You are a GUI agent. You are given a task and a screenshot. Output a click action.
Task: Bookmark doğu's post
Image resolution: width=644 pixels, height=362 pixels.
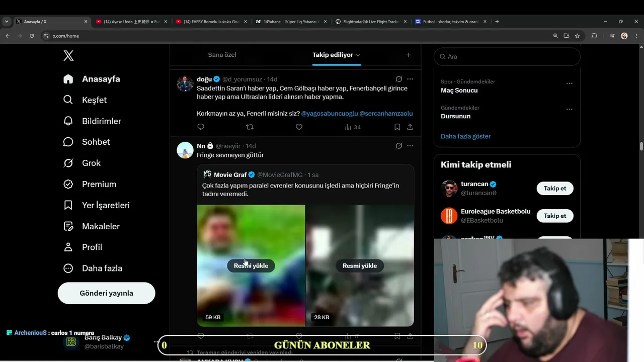[x=397, y=127]
